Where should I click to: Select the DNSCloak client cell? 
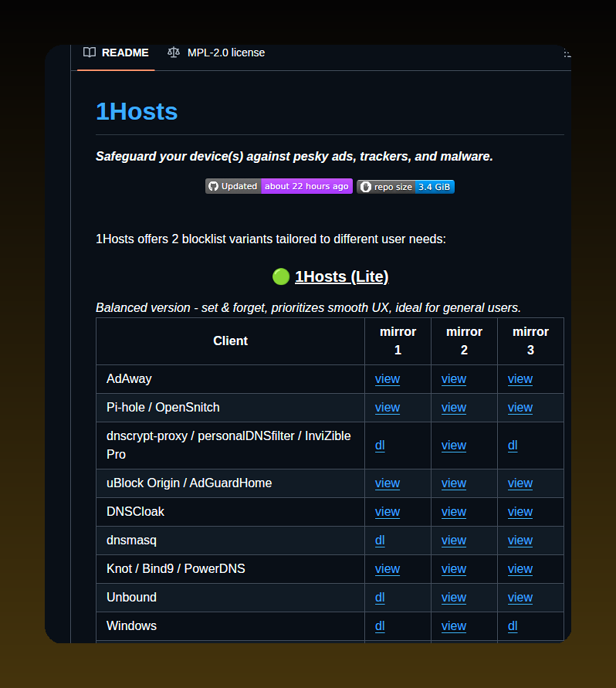point(230,512)
